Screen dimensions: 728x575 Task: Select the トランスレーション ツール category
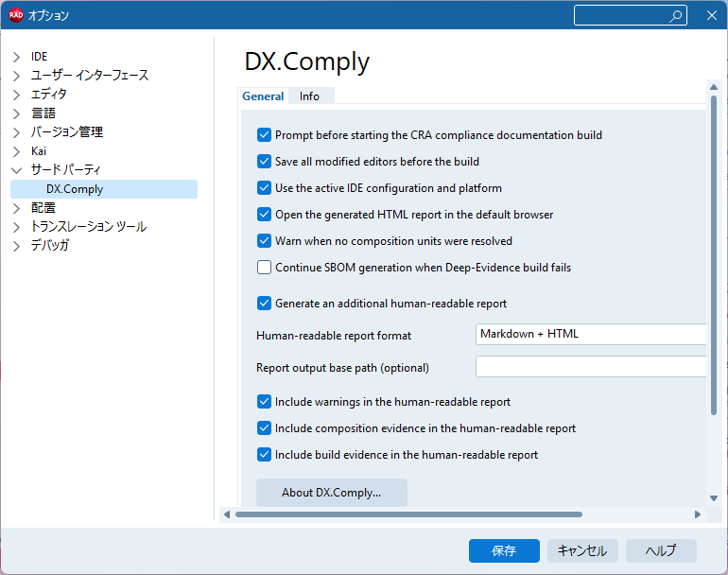point(89,227)
